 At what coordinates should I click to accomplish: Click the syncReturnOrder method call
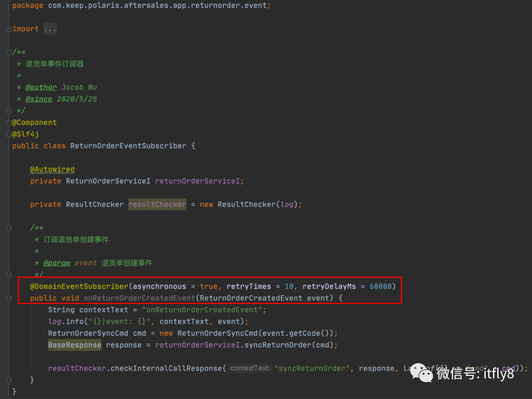(x=278, y=345)
